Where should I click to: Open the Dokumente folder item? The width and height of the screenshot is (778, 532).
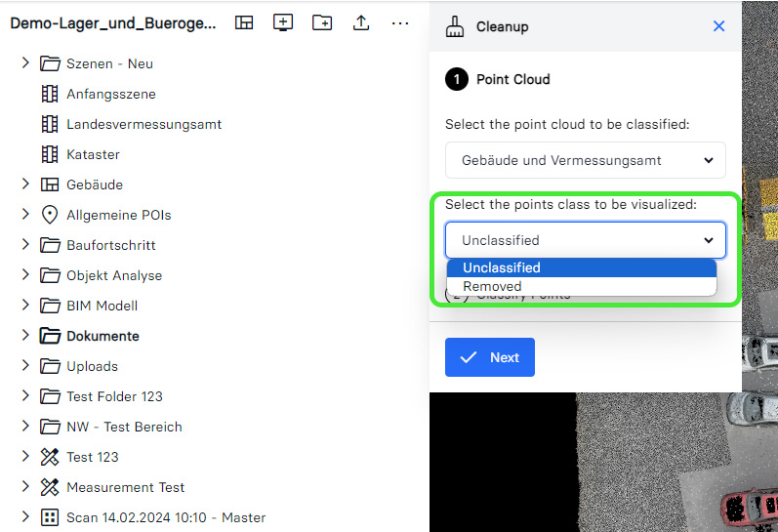tap(102, 336)
